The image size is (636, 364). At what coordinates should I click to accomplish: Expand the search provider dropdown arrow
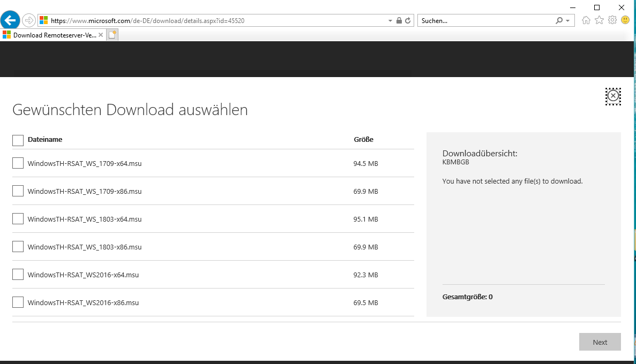[x=567, y=21]
